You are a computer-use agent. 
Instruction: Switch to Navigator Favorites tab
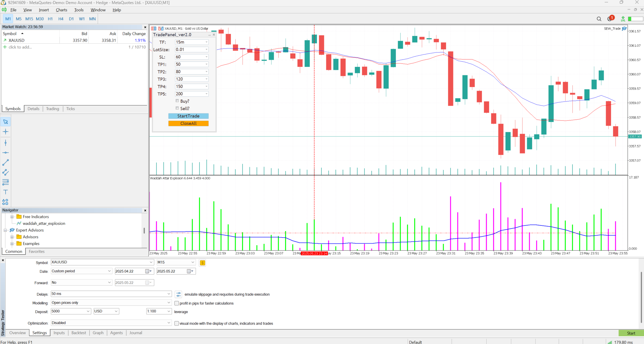point(37,252)
